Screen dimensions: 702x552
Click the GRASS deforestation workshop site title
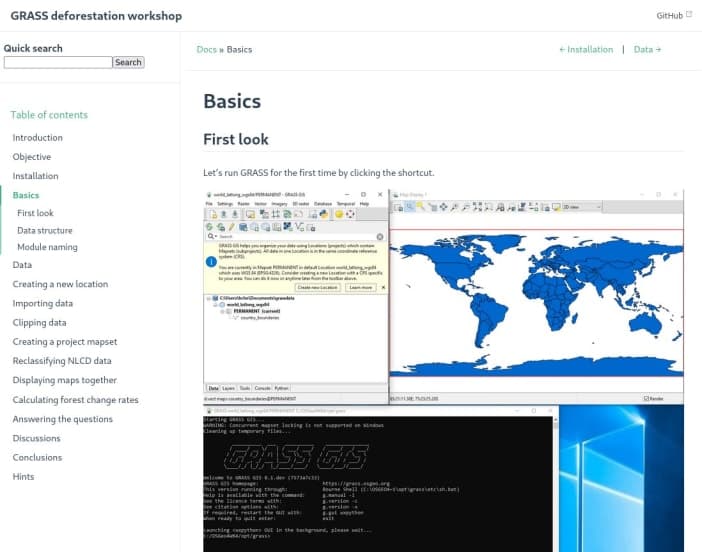click(96, 16)
